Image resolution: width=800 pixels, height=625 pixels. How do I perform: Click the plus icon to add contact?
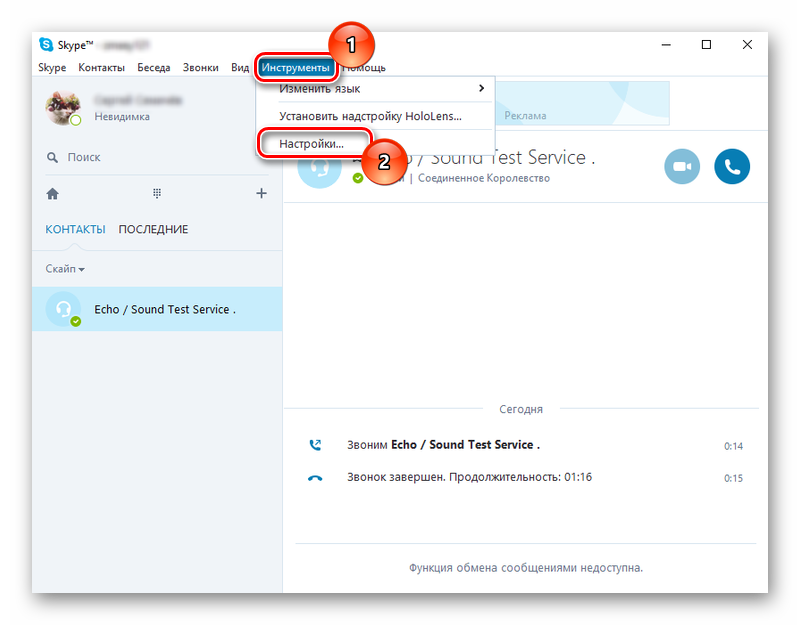[261, 193]
